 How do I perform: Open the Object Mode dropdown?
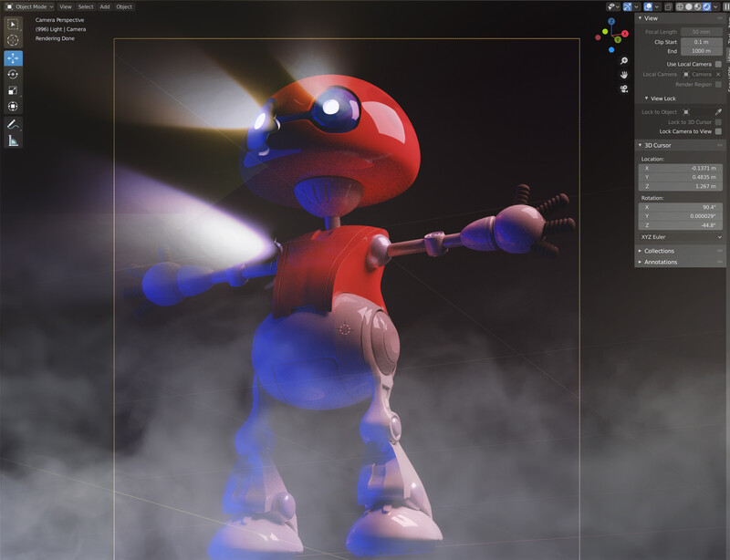tap(30, 7)
